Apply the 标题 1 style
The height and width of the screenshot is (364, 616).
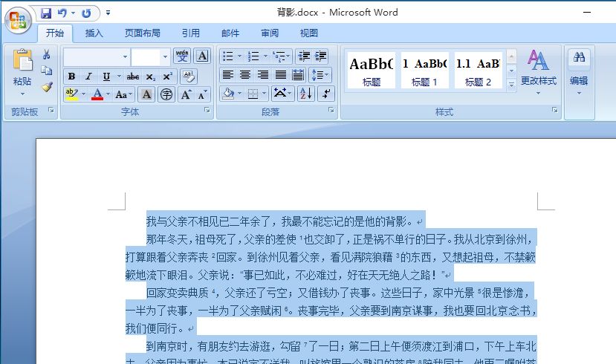424,70
